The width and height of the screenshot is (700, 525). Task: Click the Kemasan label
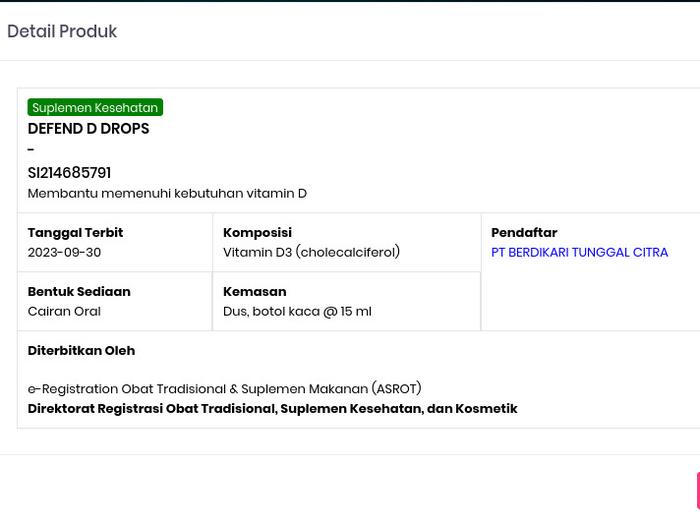tap(254, 291)
